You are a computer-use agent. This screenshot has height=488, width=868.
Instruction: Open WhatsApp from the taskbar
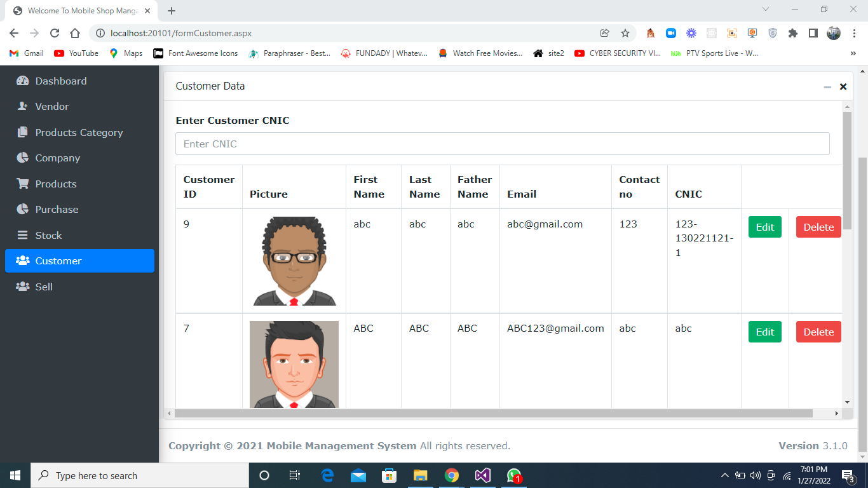(x=513, y=475)
